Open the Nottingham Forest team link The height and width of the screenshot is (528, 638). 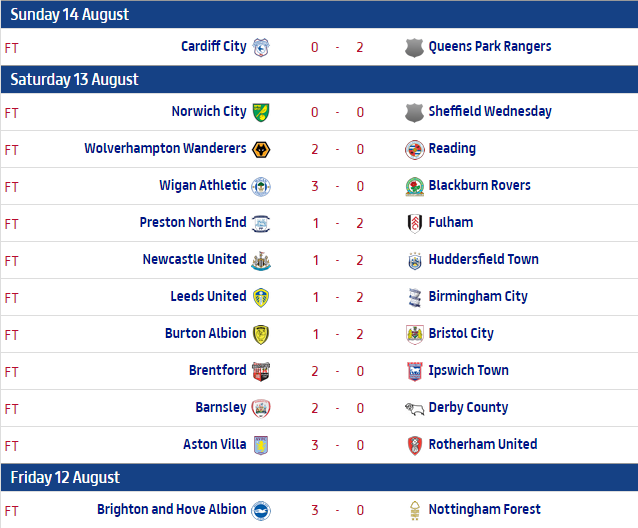pyautogui.click(x=484, y=510)
